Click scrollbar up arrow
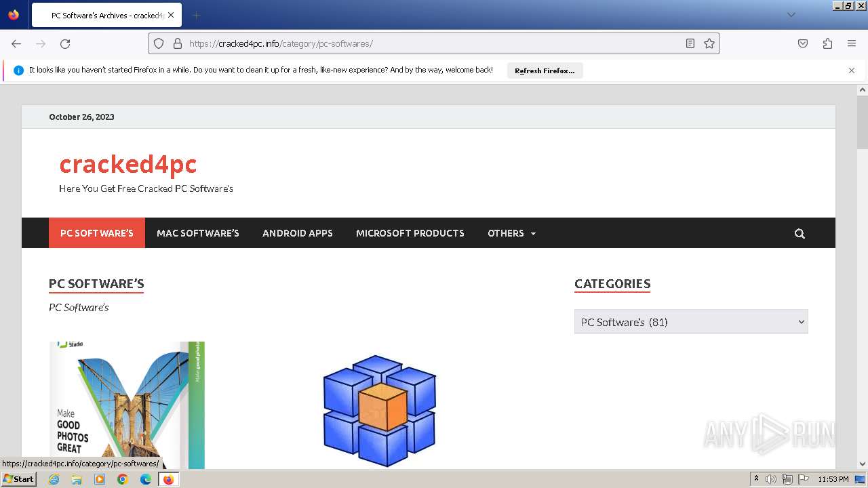868x488 pixels. 863,89
